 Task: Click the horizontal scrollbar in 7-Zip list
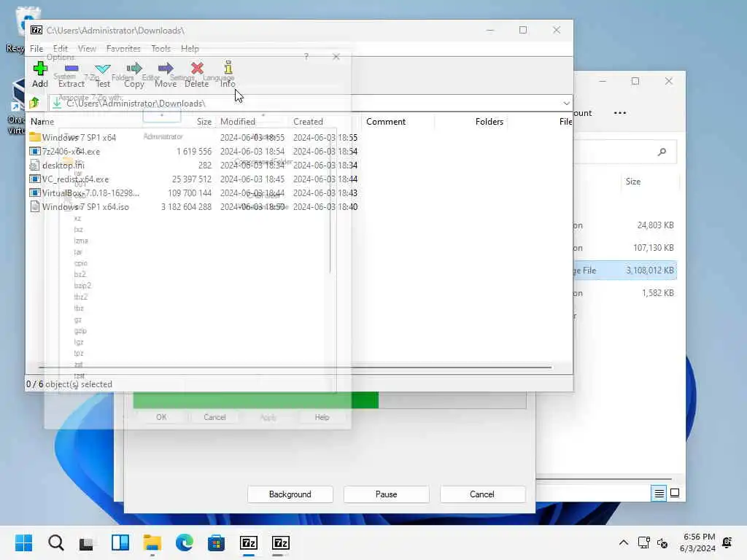point(295,367)
